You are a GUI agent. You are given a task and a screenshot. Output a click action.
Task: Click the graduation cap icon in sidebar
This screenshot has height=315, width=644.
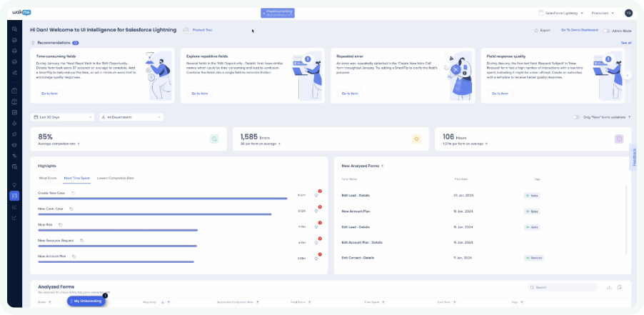click(x=14, y=145)
